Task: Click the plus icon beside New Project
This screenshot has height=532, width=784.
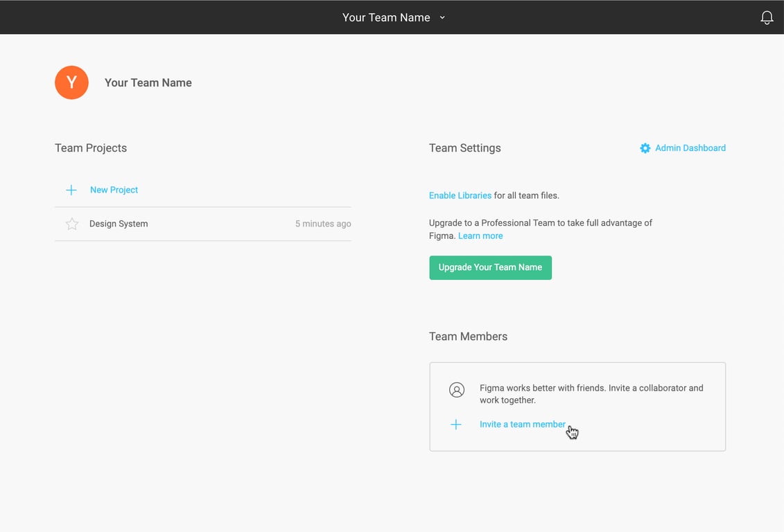Action: pyautogui.click(x=71, y=190)
